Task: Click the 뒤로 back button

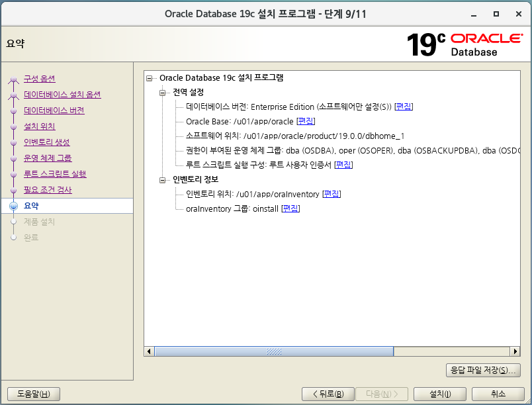Action: [328, 394]
